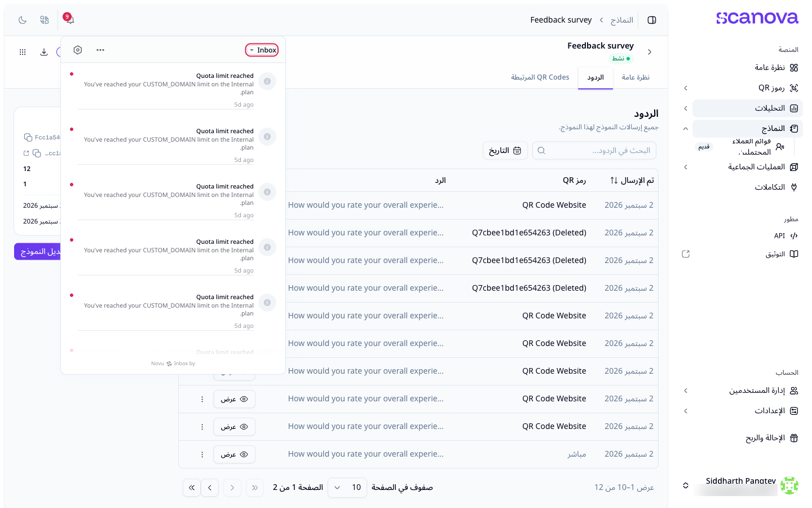Open notifications bell with badge 9
This screenshot has width=812, height=508.
pyautogui.click(x=70, y=20)
